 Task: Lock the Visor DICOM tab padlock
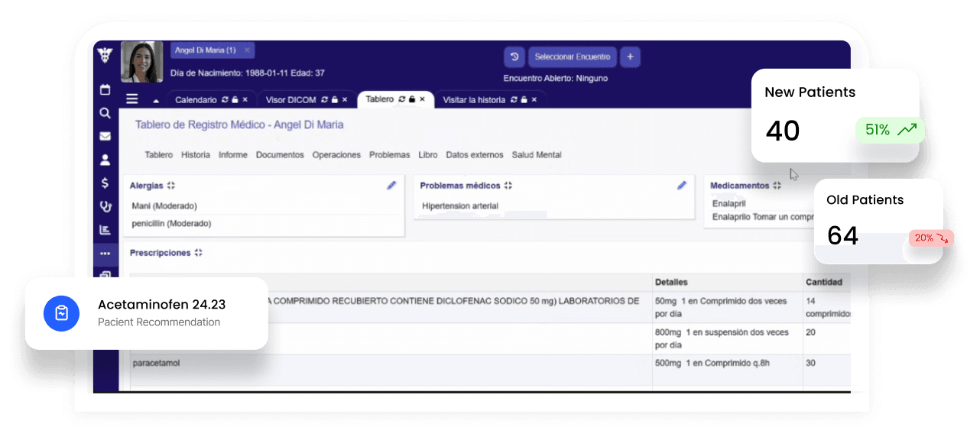point(334,99)
